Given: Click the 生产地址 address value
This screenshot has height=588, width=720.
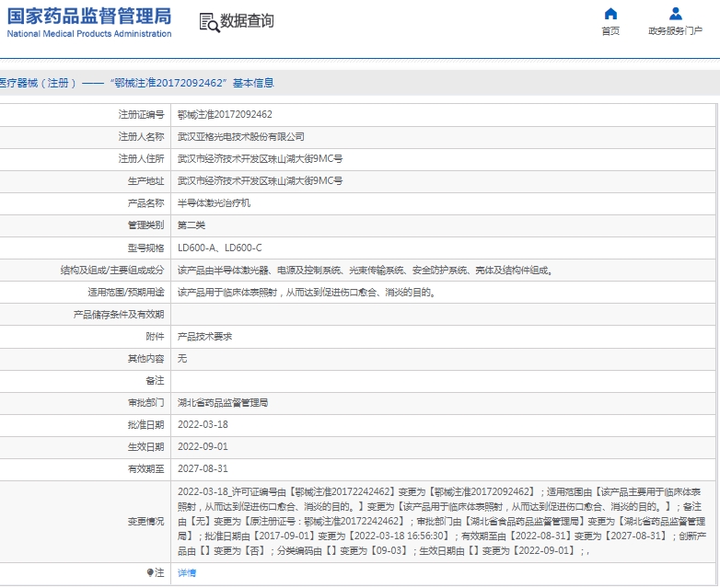Looking at the screenshot, I should tap(260, 181).
